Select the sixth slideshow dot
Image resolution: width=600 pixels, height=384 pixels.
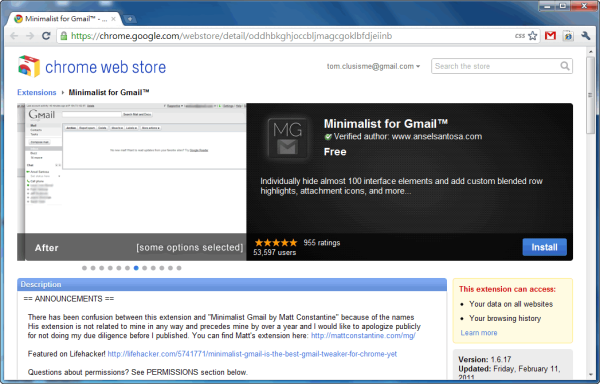(x=127, y=268)
